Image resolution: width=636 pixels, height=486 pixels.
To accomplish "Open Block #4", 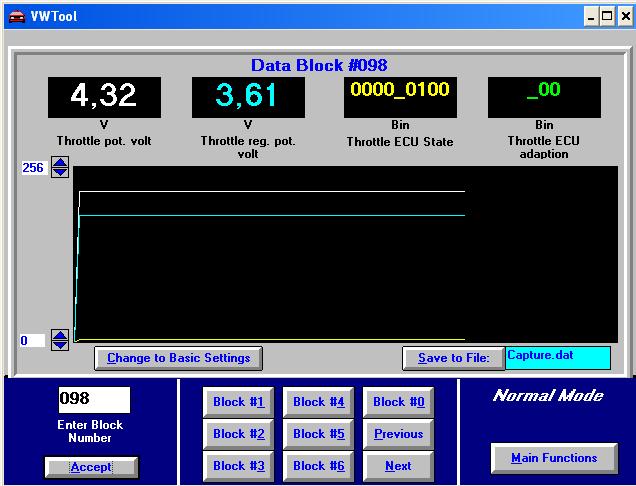I will pos(318,402).
